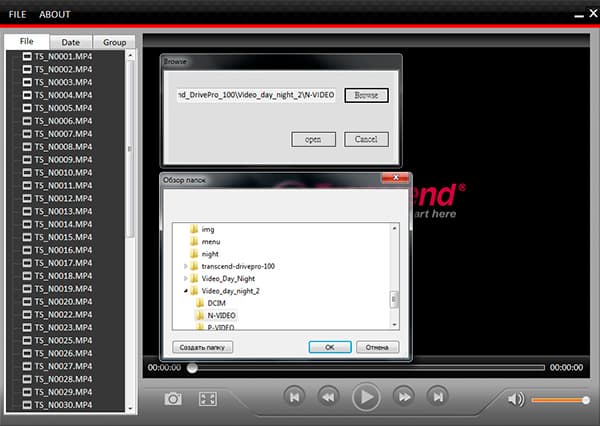Viewport: 600px width, 426px height.
Task: Skip to next video track
Action: 438,397
